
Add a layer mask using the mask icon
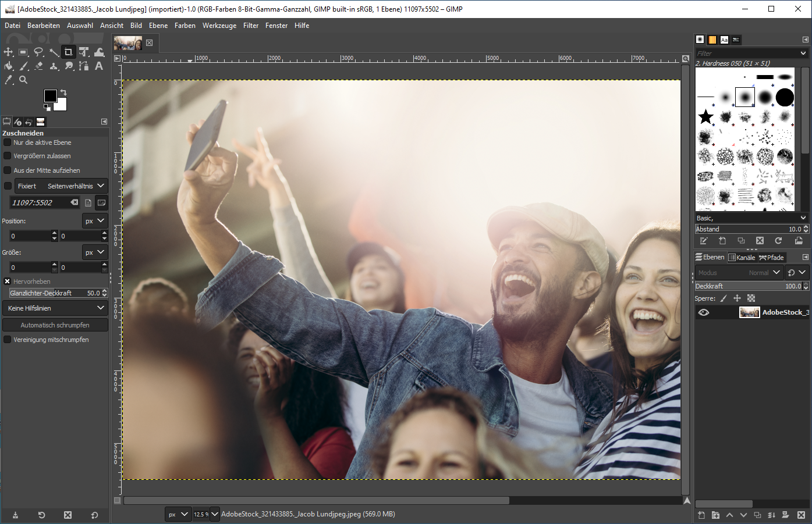pyautogui.click(x=785, y=515)
